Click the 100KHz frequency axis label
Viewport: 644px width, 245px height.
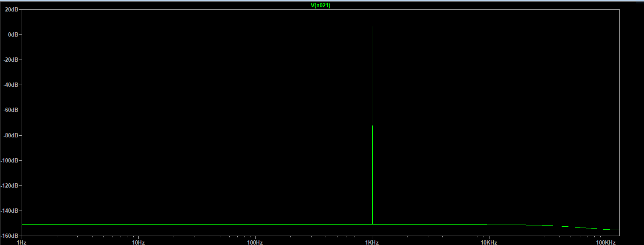[606, 242]
